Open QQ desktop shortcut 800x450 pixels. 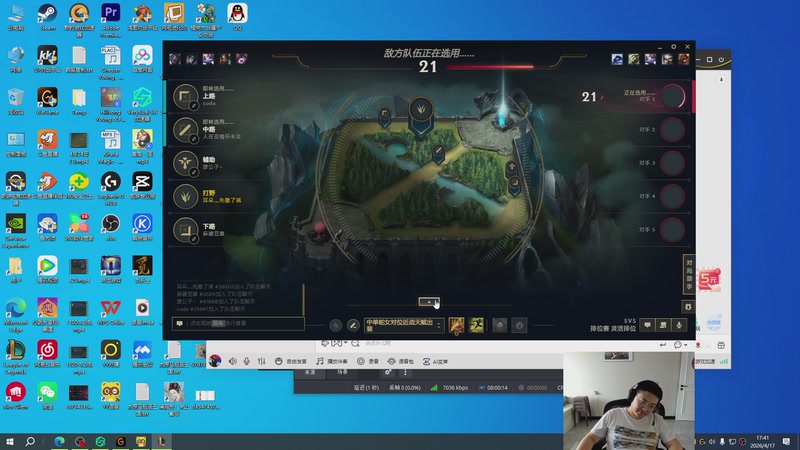237,17
